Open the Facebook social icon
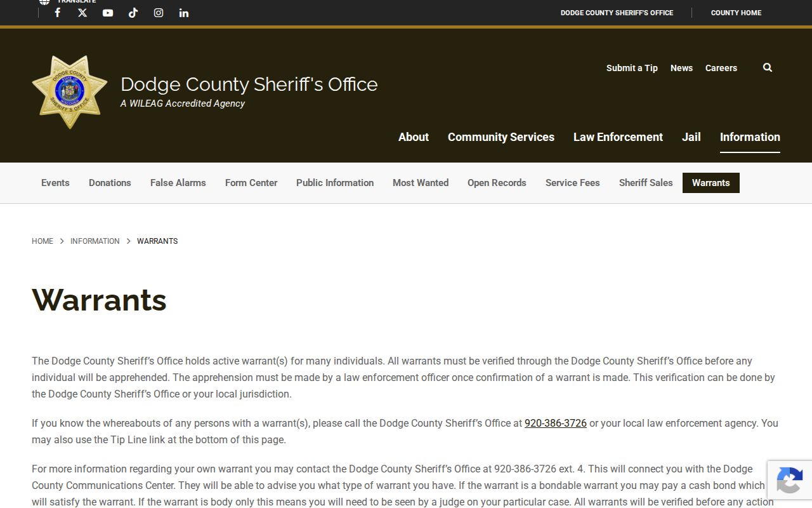The width and height of the screenshot is (812, 508). (x=57, y=13)
